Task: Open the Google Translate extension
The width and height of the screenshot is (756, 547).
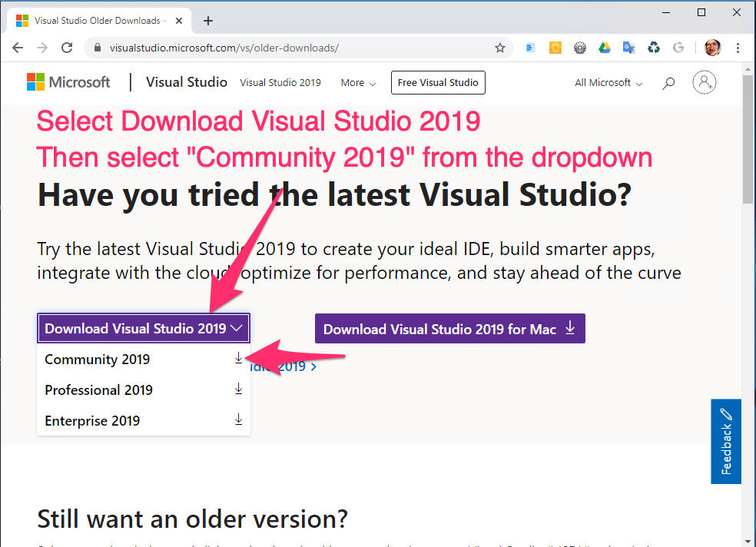Action: 628,48
